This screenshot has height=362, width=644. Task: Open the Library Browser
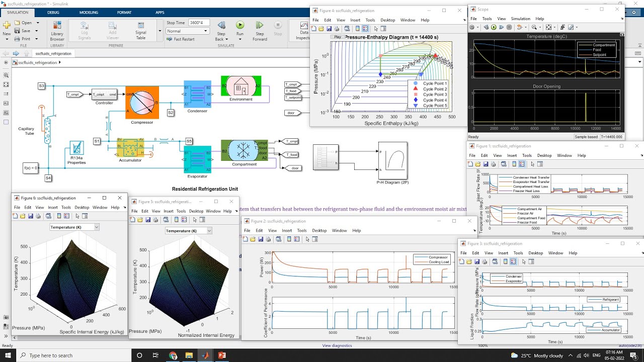click(57, 30)
